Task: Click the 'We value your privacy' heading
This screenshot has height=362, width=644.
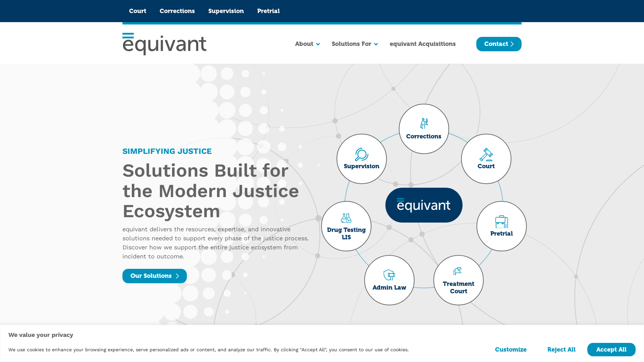Action: click(x=41, y=335)
